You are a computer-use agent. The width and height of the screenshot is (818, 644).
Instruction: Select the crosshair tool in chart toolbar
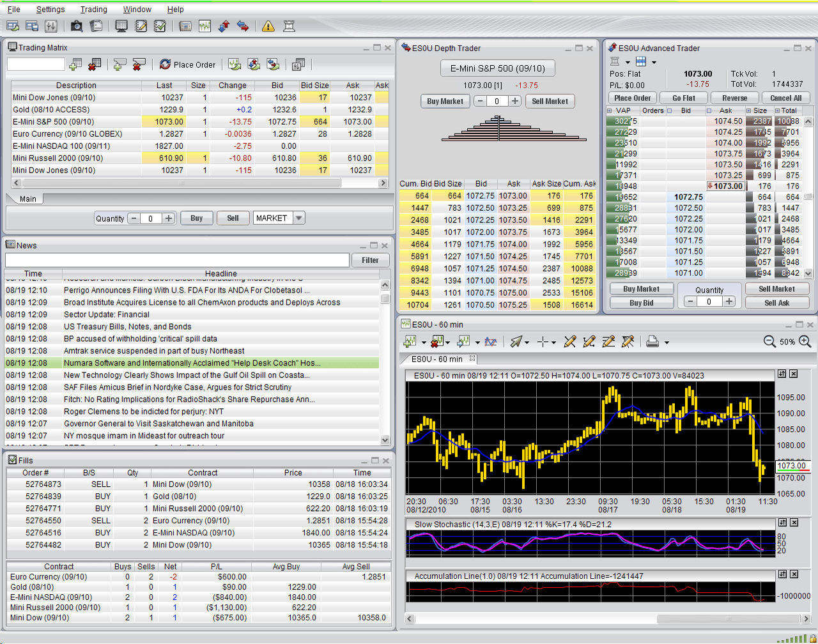click(x=543, y=342)
